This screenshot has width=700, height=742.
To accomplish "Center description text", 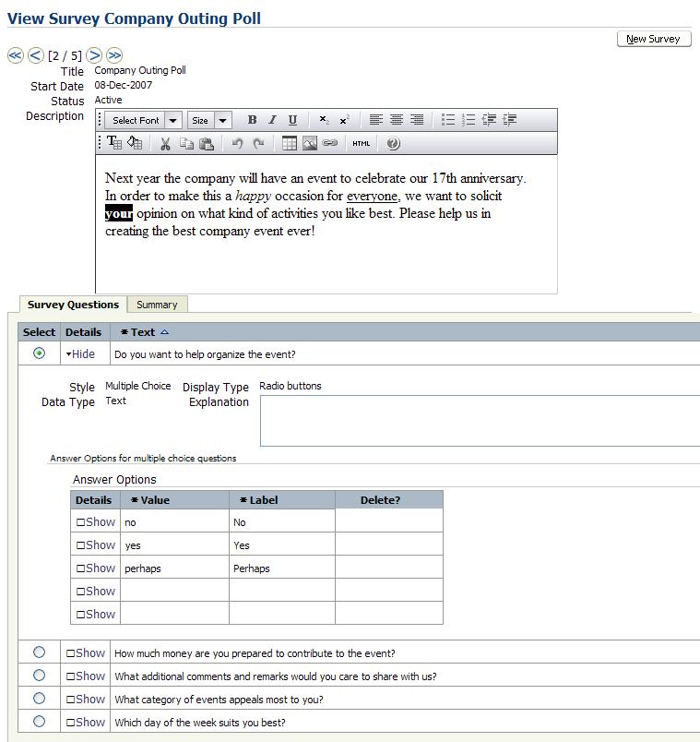I will [x=397, y=120].
